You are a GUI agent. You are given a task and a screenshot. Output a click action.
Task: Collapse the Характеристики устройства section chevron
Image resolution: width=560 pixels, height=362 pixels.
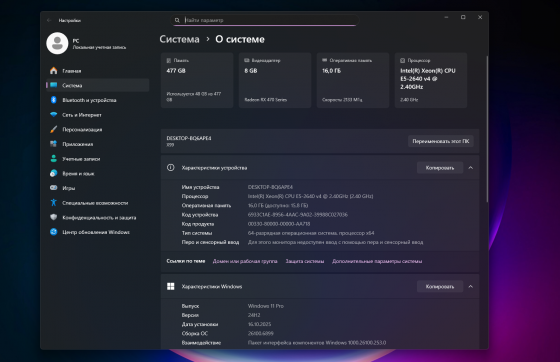tap(471, 167)
